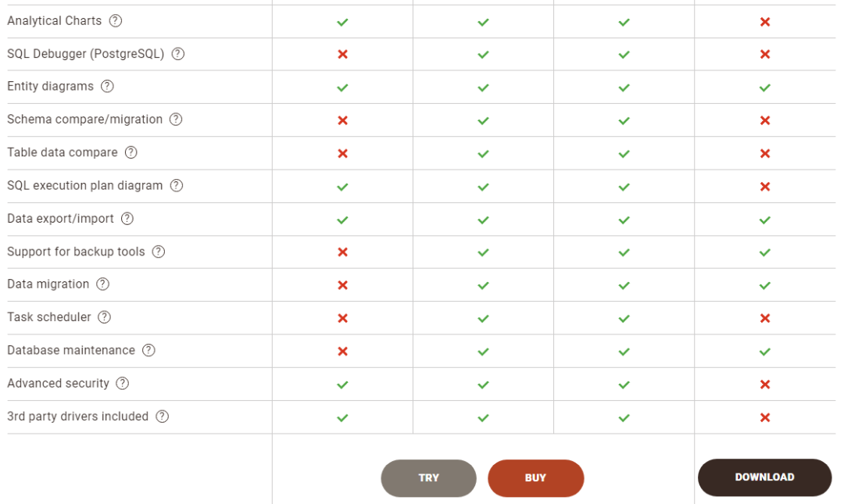This screenshot has height=504, width=844.
Task: Show help for Support for backup tools
Action: [159, 252]
